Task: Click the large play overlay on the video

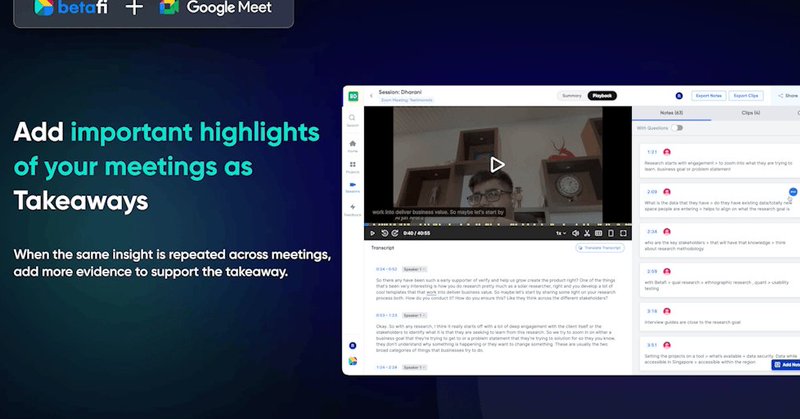Action: coord(497,164)
